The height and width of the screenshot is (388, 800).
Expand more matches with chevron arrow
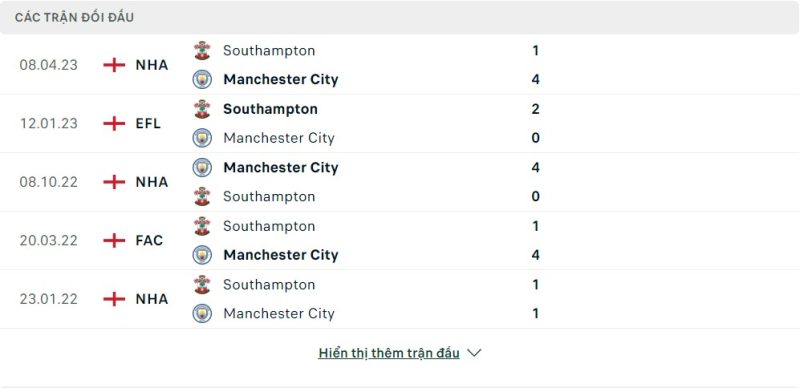pos(474,353)
